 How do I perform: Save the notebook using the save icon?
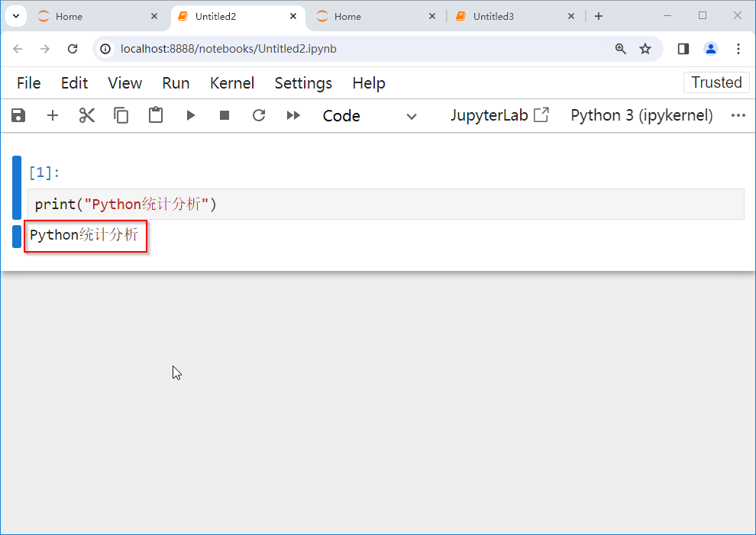[x=18, y=115]
